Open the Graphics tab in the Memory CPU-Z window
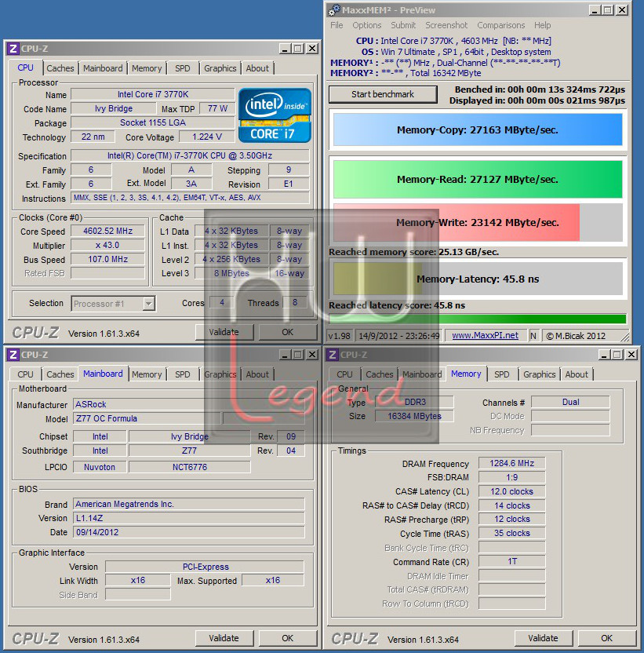The height and width of the screenshot is (653, 644). [x=540, y=374]
